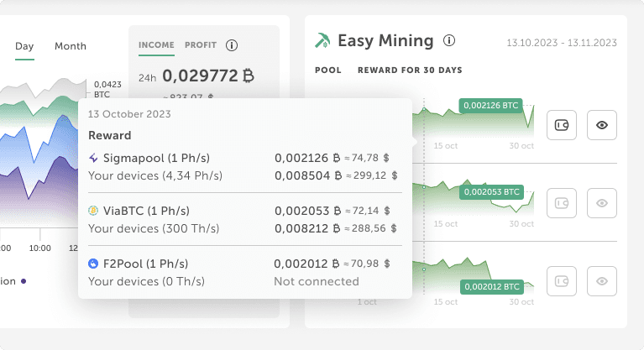
Task: Click the Reward heading in tooltip
Action: [x=110, y=136]
